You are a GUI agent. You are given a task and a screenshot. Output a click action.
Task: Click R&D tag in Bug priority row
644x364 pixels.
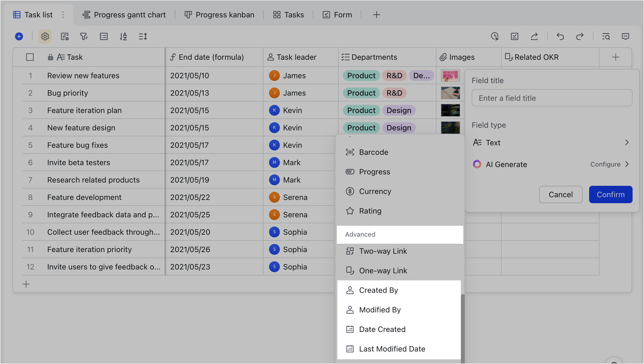394,93
